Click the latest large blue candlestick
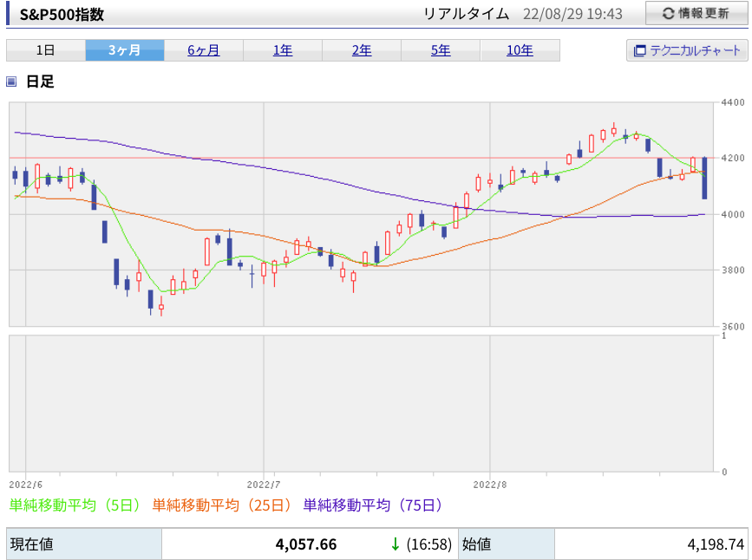The height and width of the screenshot is (560, 752). tap(704, 178)
